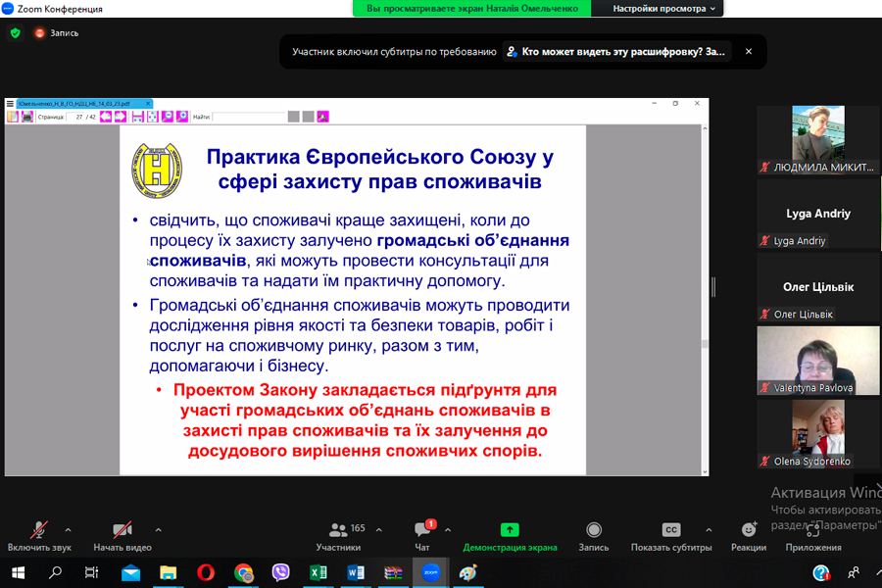Open Word from taskbar
The width and height of the screenshot is (882, 588).
point(356,572)
